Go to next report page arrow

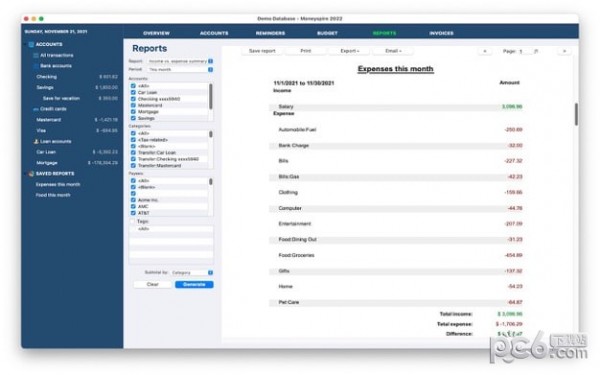[564, 51]
